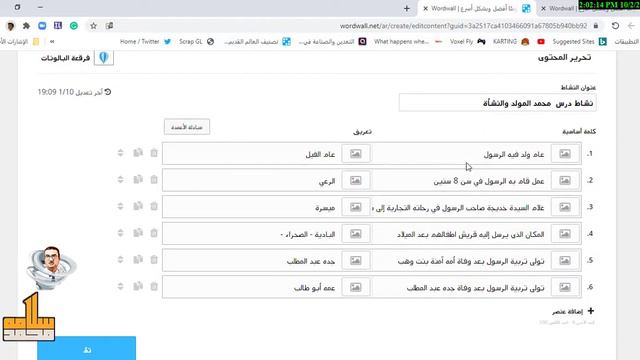The width and height of the screenshot is (640, 360).
Task: Click the last modified history icon
Action: click(108, 92)
